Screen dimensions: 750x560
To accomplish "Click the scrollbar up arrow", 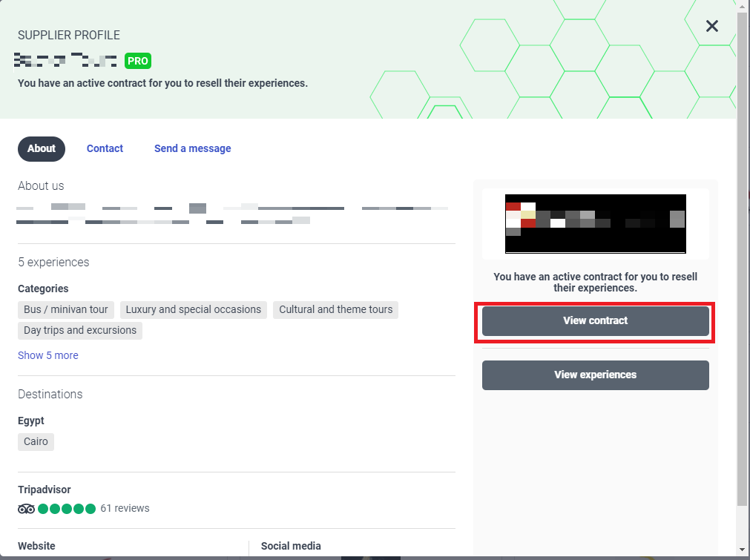I will point(743,7).
